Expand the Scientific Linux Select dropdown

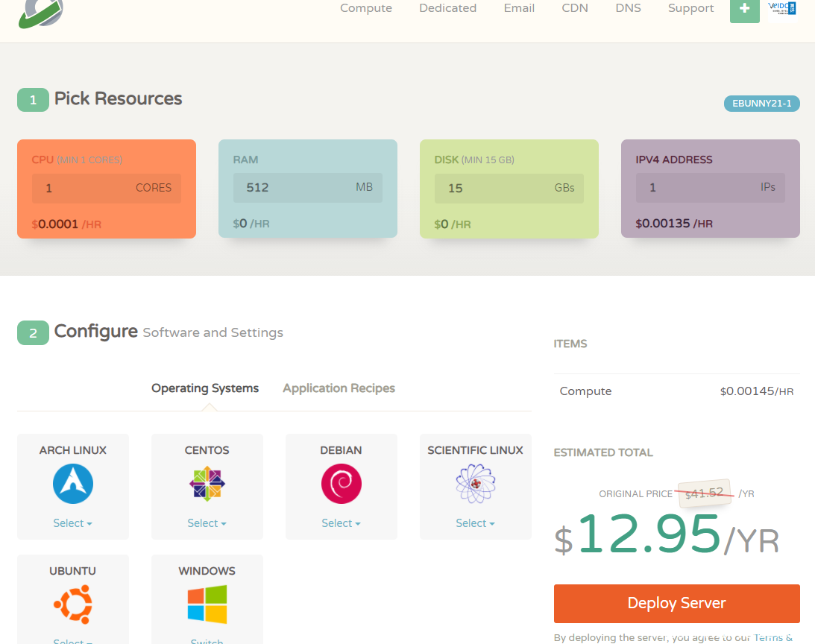point(476,523)
